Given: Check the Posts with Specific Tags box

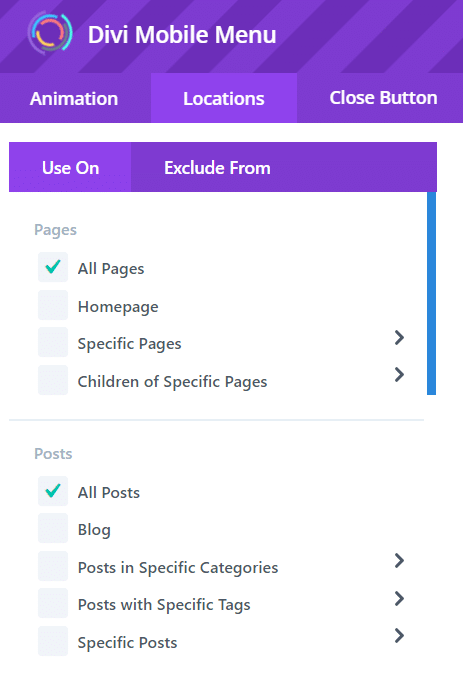Looking at the screenshot, I should [x=53, y=603].
